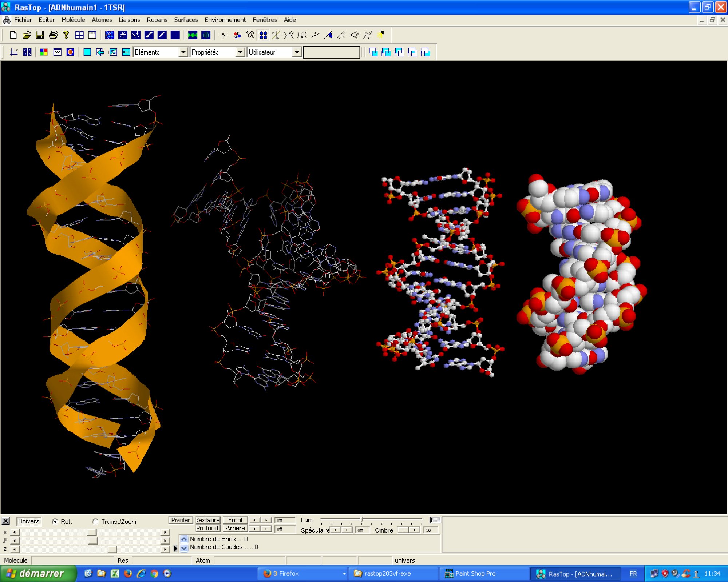728x582 pixels.
Task: Click the green ribbons display icon
Action: click(x=193, y=35)
